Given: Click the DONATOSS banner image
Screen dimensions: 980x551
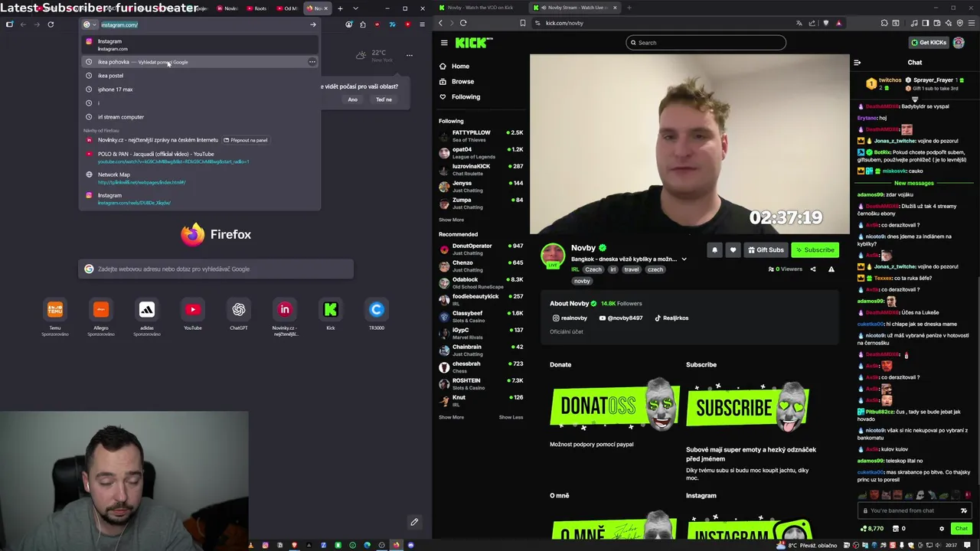Looking at the screenshot, I should click(x=615, y=405).
